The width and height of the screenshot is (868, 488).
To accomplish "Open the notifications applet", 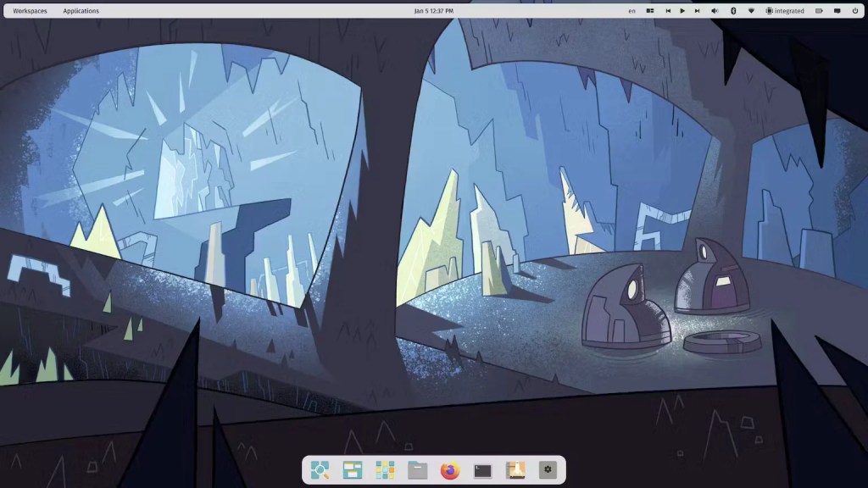I will [837, 10].
